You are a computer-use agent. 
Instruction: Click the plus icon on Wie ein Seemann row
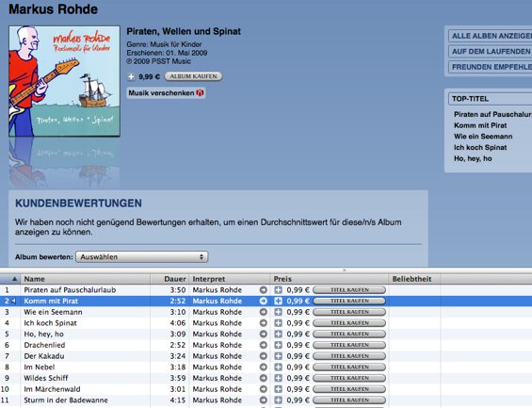pos(278,312)
